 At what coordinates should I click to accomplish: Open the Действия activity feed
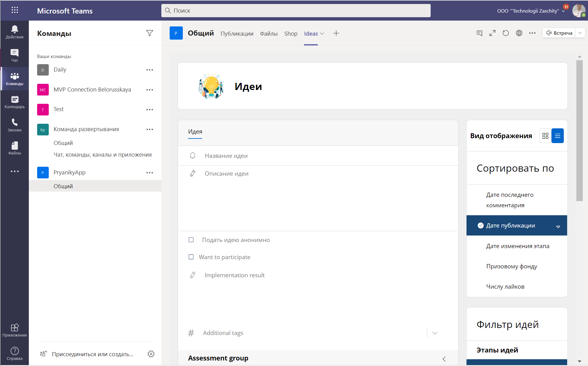point(14,32)
